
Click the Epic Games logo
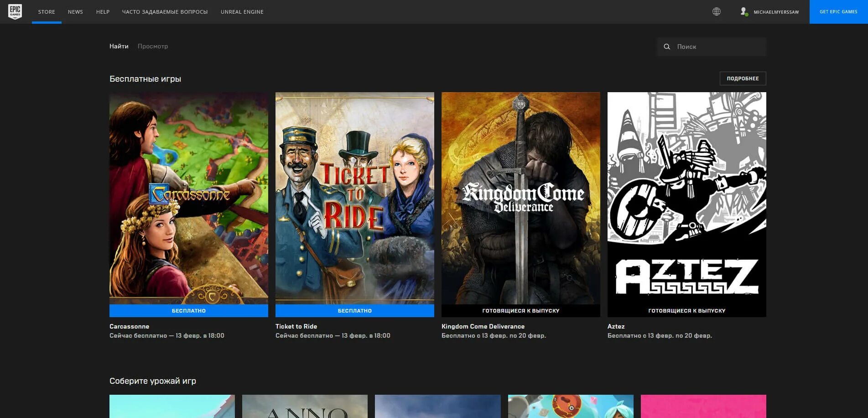point(15,12)
